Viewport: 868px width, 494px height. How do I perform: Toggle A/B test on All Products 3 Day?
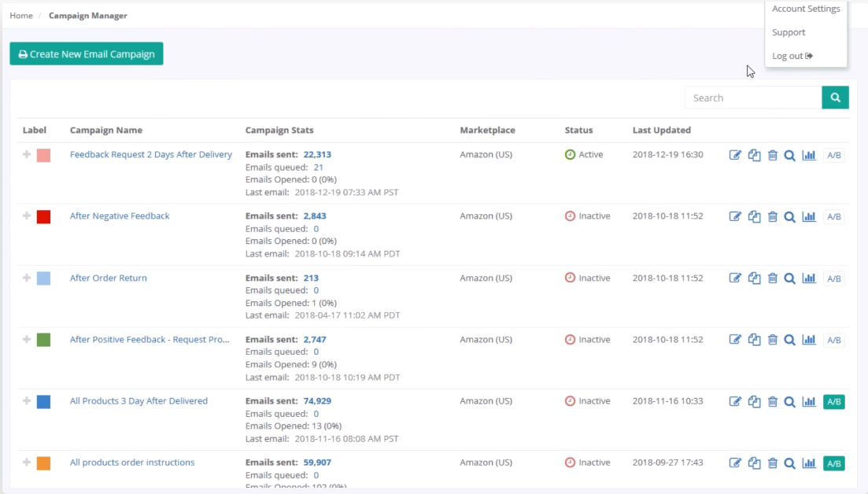coord(833,402)
